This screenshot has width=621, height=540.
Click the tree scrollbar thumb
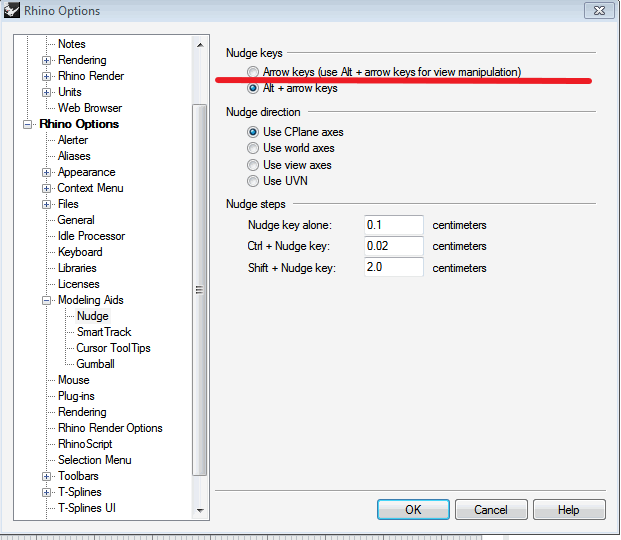(x=199, y=290)
